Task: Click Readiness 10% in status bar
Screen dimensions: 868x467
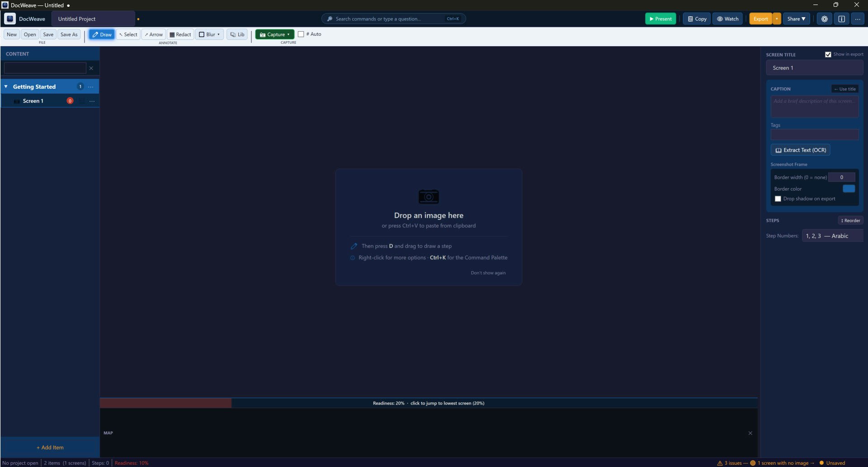Action: 132,463
